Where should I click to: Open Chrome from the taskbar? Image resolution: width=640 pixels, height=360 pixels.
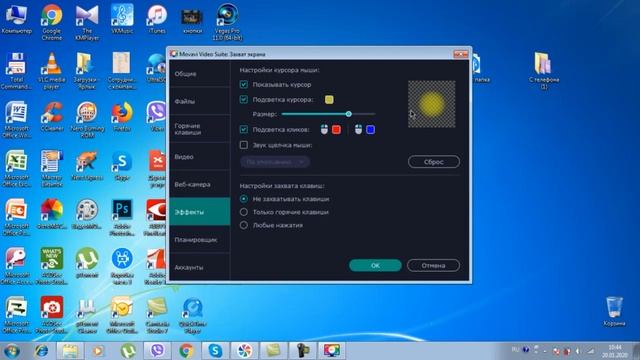pyautogui.click(x=186, y=351)
